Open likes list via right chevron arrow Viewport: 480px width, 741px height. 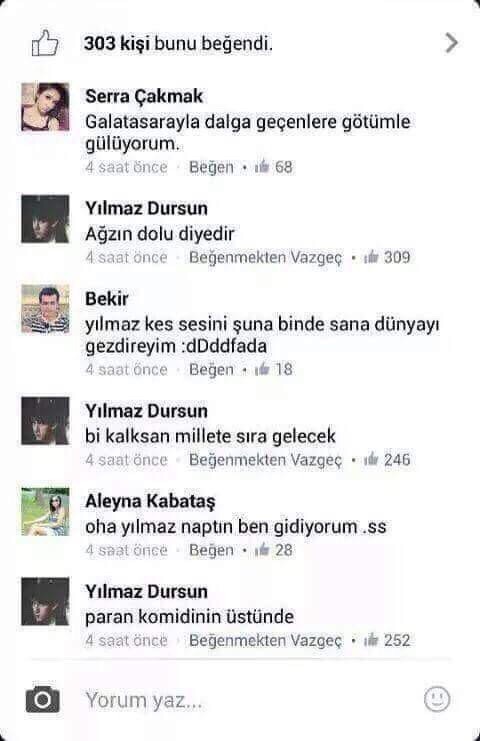452,43
